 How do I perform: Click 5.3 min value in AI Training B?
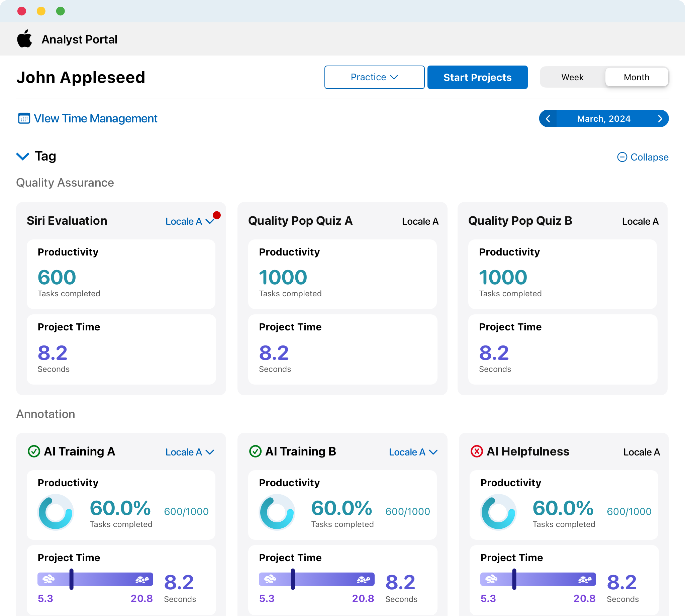coord(267,598)
